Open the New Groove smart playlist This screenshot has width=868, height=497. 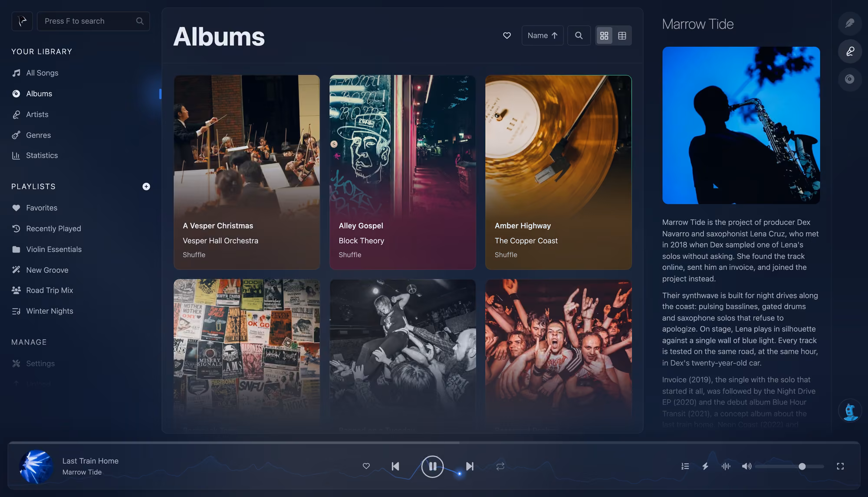click(47, 270)
